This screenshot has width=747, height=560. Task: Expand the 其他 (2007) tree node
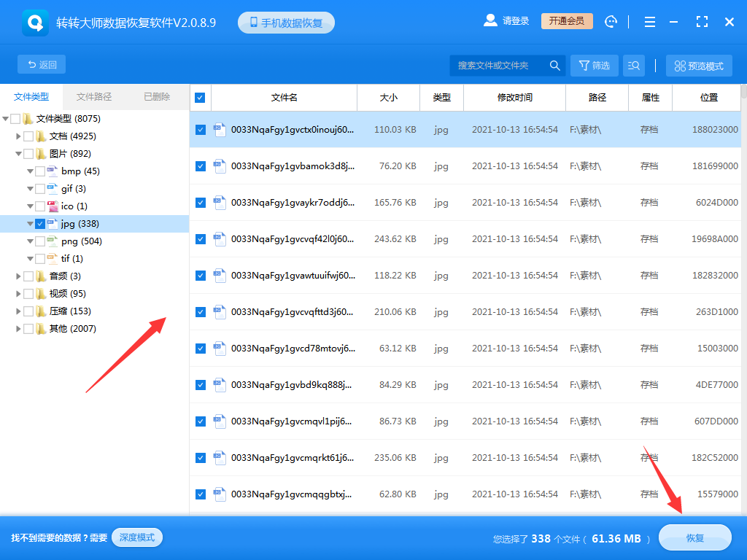click(18, 329)
